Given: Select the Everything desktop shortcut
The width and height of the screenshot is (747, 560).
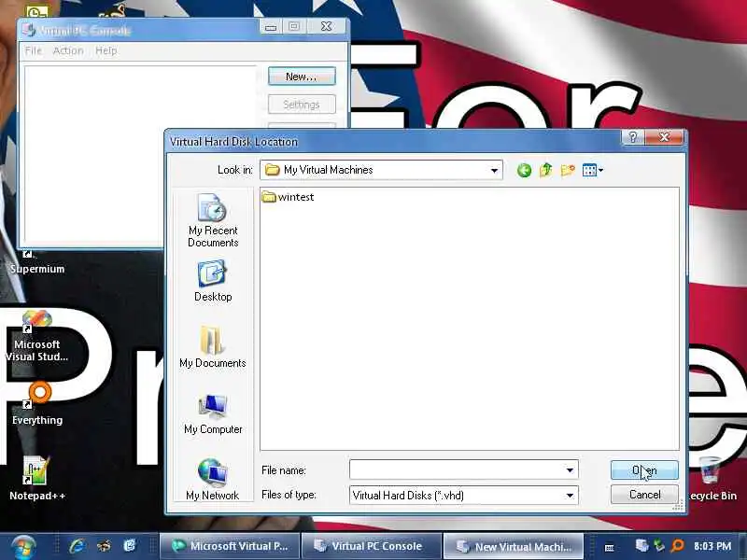Looking at the screenshot, I should (37, 404).
